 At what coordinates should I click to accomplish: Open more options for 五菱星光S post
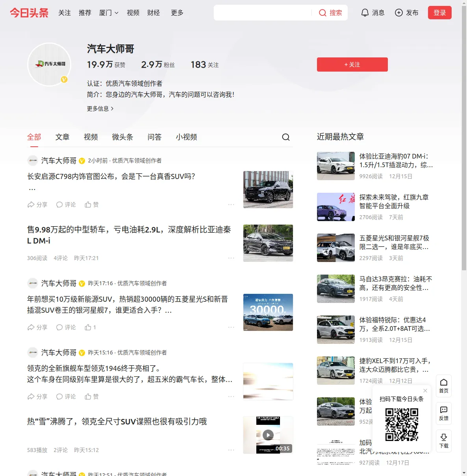pos(231,327)
